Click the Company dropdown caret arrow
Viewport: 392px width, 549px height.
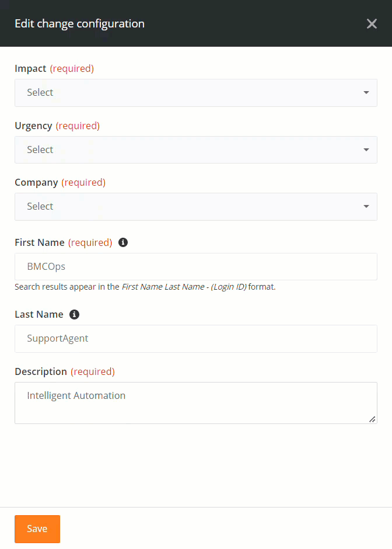(366, 207)
